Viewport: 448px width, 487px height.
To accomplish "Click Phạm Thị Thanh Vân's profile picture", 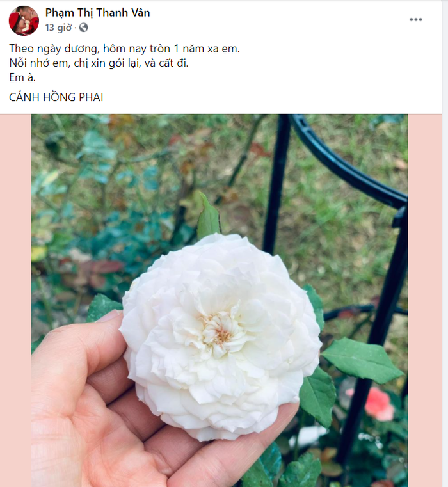I will tap(24, 20).
